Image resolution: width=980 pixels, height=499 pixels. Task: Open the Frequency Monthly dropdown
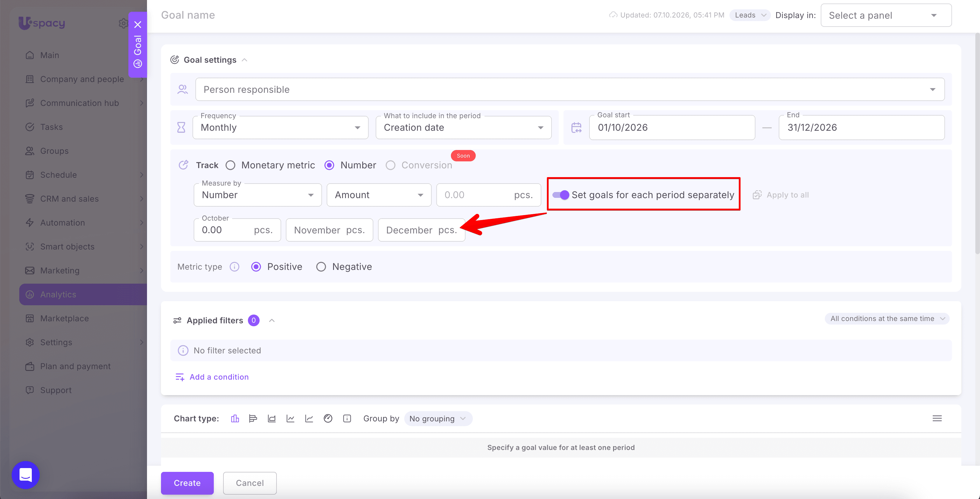point(280,128)
